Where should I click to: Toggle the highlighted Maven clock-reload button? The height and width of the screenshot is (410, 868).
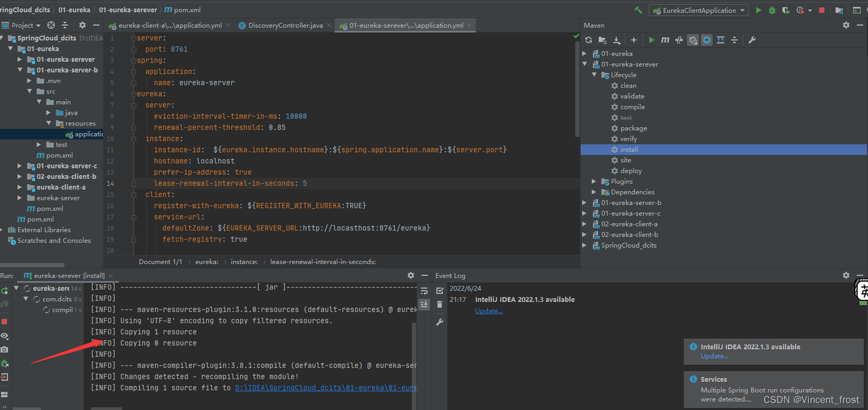pyautogui.click(x=693, y=40)
